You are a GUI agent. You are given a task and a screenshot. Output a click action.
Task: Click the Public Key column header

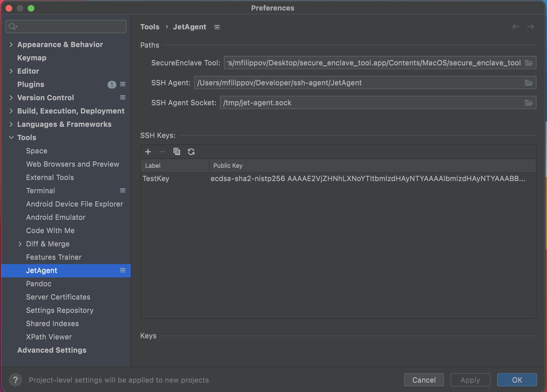[x=372, y=166]
